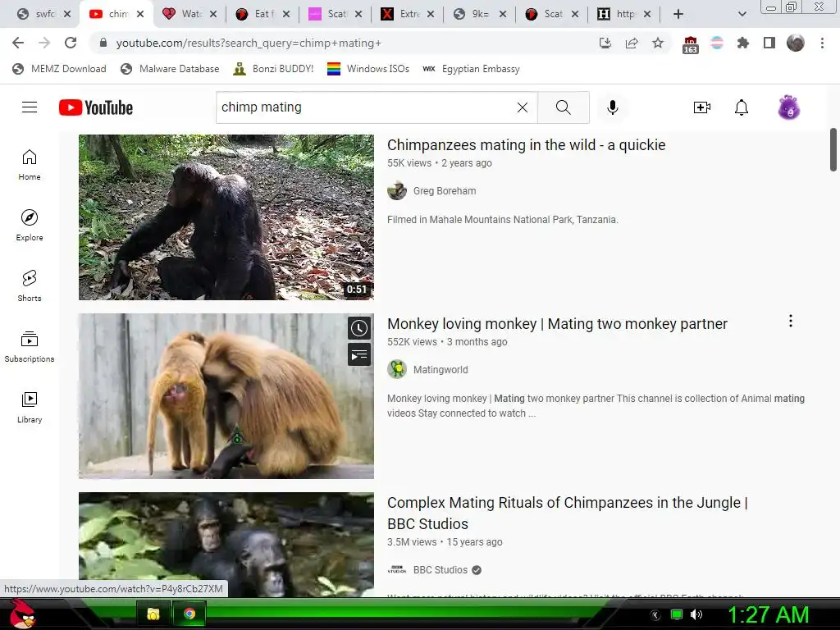
Task: Open Shorts in the sidebar
Action: pyautogui.click(x=30, y=286)
